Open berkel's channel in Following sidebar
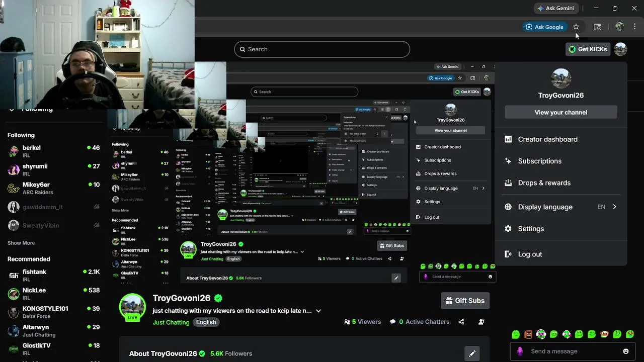Viewport: 644px width, 362px height. click(x=54, y=151)
